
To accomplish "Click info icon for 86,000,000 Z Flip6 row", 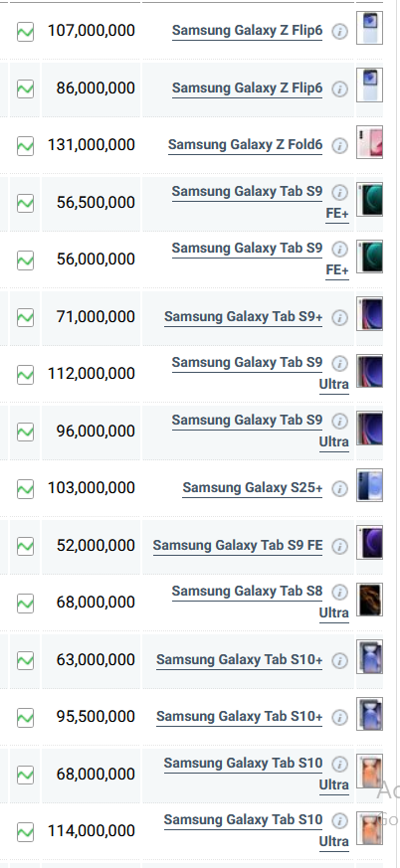I will click(339, 88).
